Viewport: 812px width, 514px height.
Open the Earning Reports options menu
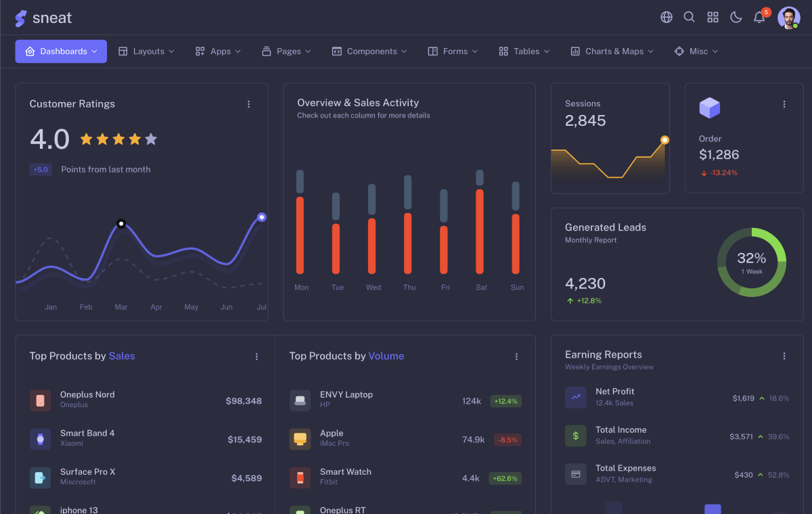point(784,356)
